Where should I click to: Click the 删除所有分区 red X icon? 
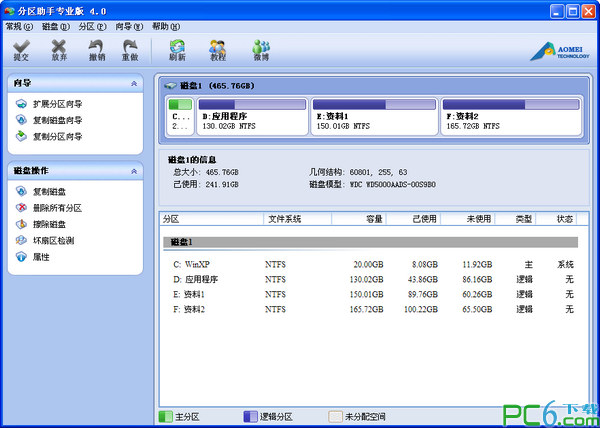tap(21, 208)
